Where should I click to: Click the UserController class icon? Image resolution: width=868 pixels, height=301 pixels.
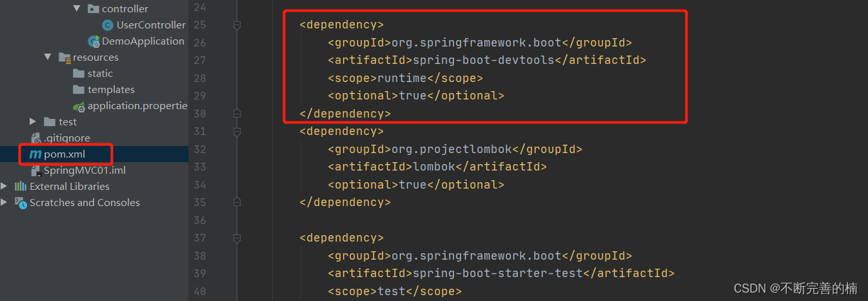[108, 25]
